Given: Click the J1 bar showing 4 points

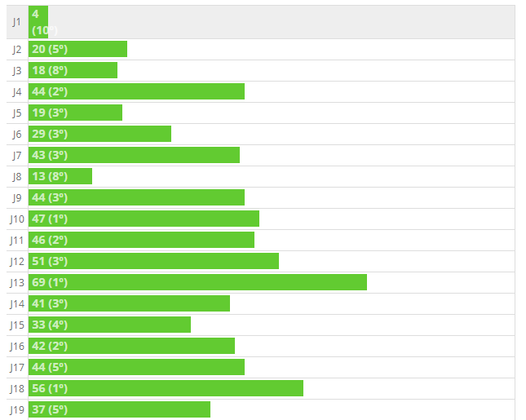Looking at the screenshot, I should click(x=38, y=22).
